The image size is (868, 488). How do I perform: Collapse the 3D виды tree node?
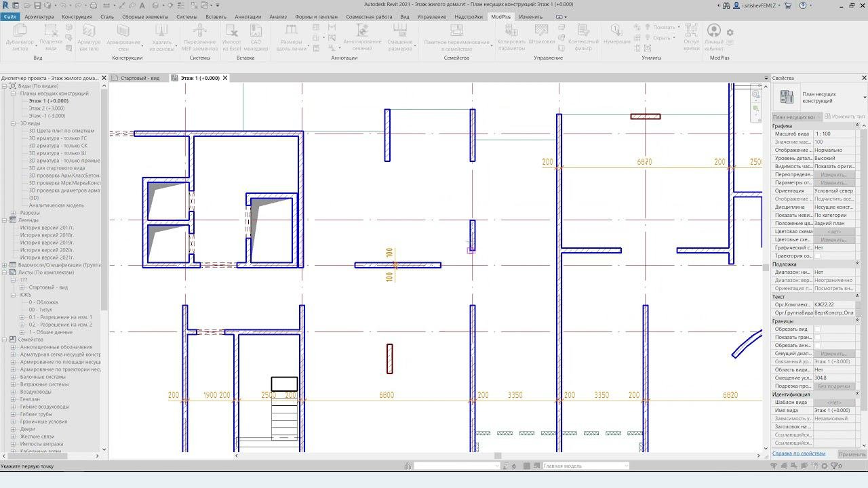(x=13, y=123)
